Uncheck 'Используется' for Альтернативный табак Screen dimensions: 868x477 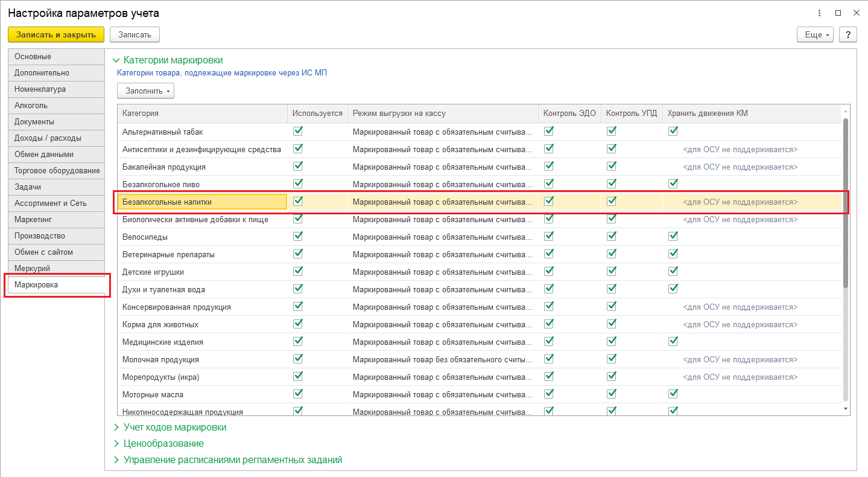(x=298, y=131)
